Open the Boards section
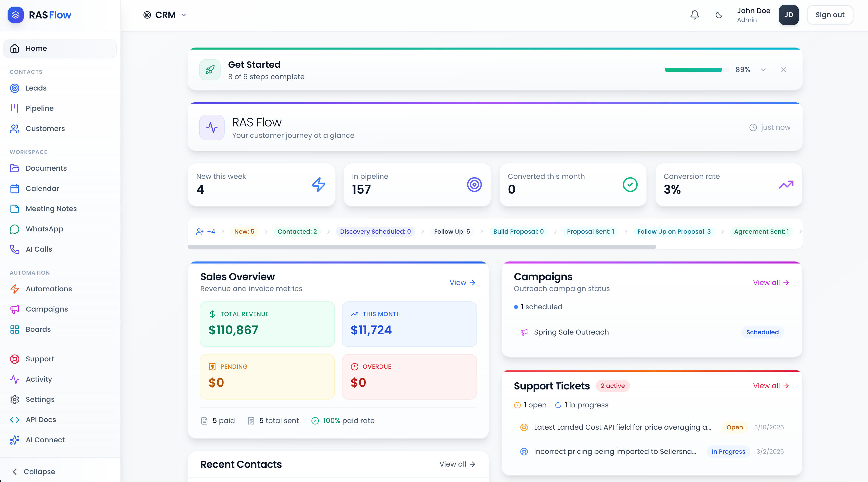This screenshot has width=868, height=482. tap(39, 329)
